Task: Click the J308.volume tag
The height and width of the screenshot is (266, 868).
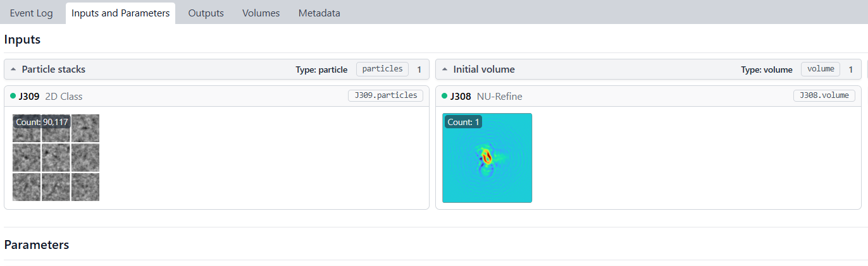Action: point(824,95)
